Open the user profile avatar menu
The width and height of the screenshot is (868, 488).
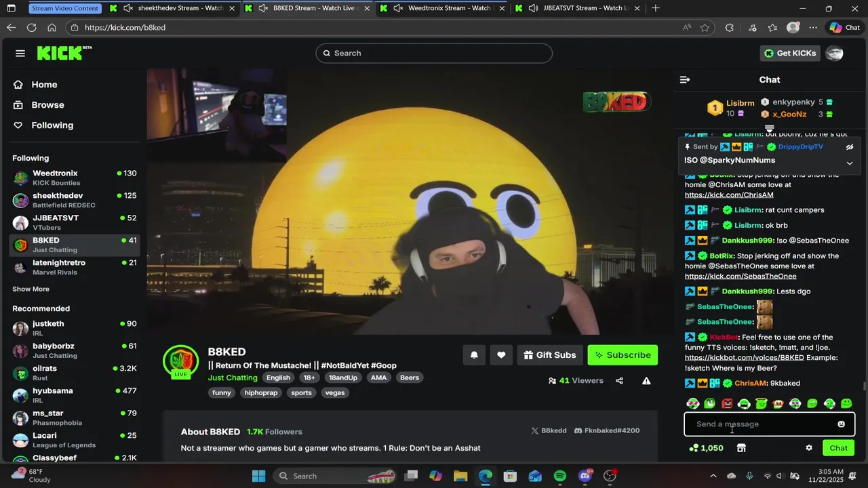(x=835, y=54)
